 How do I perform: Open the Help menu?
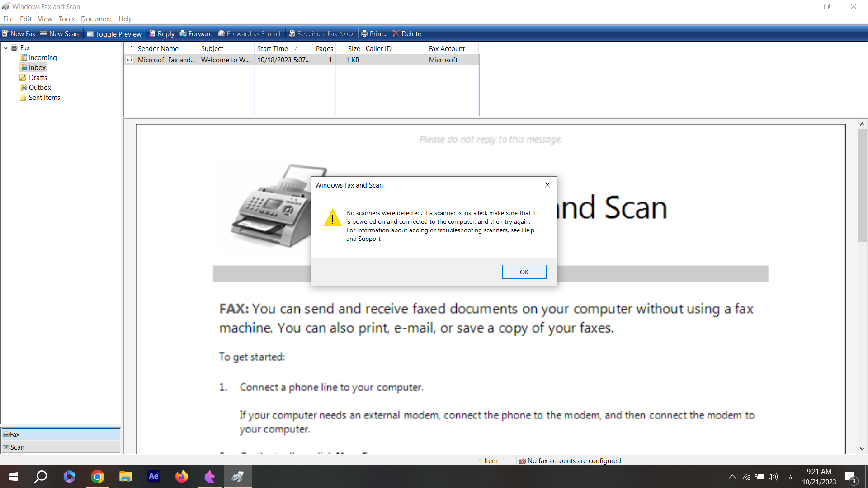coord(126,19)
